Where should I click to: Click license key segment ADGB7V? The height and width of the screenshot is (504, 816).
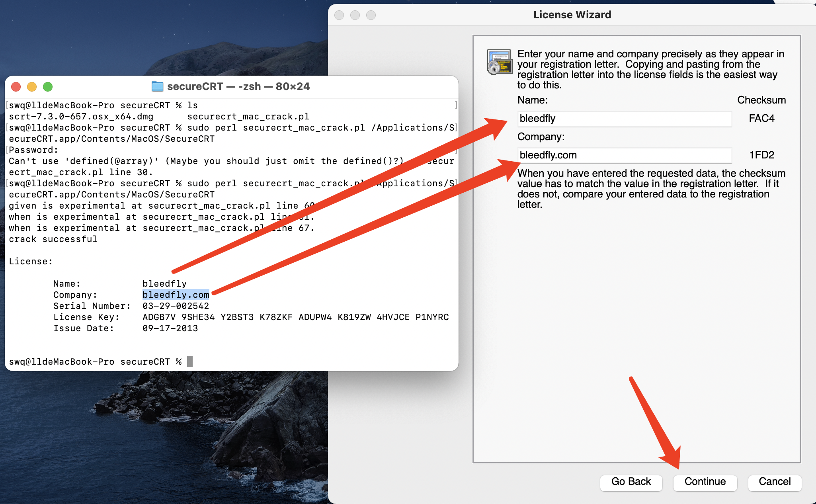coord(159,317)
